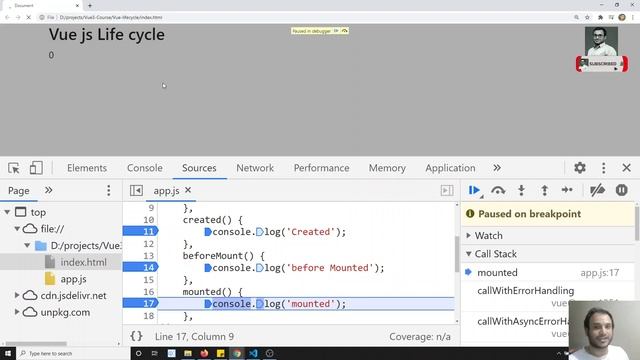Select the inspect element picker icon

coord(13,168)
